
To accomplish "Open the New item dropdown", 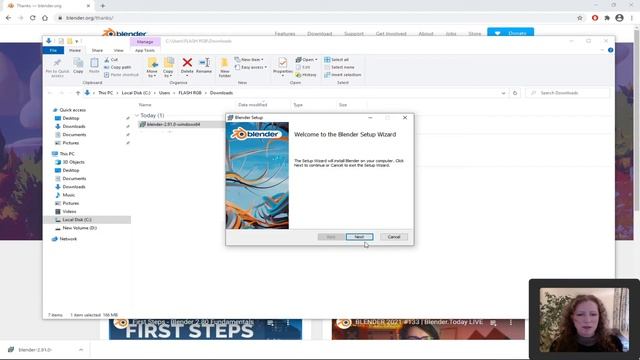I will [x=249, y=60].
